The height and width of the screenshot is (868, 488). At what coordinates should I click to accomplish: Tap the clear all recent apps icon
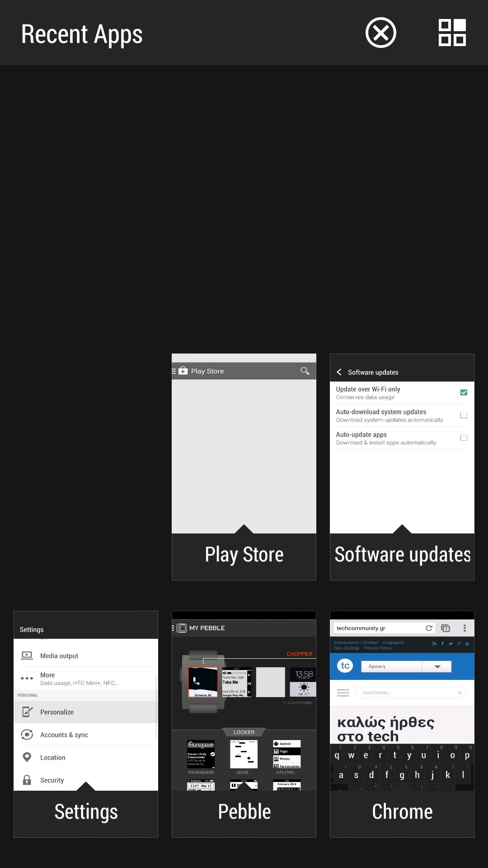point(380,33)
